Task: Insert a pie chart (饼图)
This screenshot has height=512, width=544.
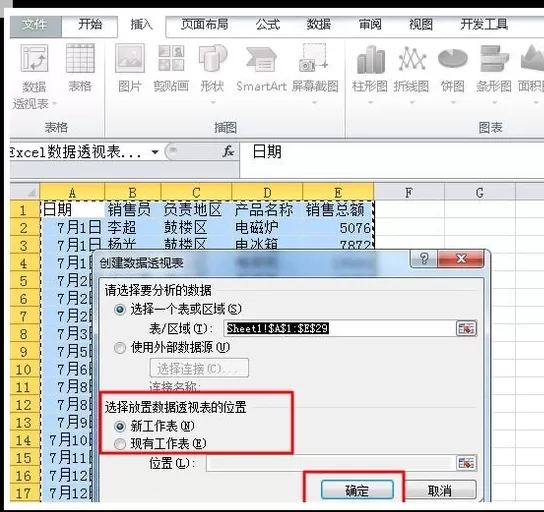Action: pyautogui.click(x=453, y=58)
